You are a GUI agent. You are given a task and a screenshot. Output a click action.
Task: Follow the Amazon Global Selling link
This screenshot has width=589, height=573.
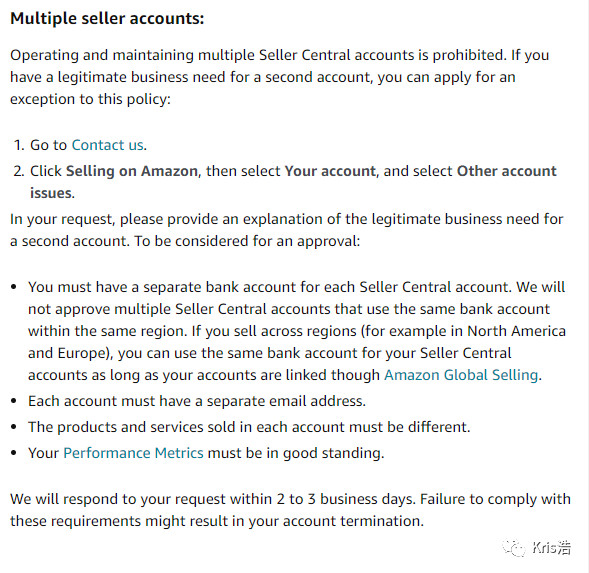(x=461, y=375)
